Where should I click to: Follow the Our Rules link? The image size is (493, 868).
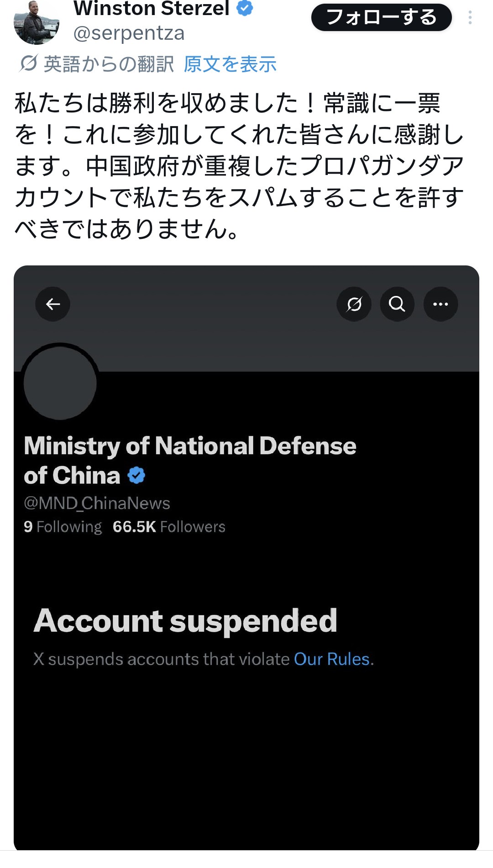coord(331,659)
